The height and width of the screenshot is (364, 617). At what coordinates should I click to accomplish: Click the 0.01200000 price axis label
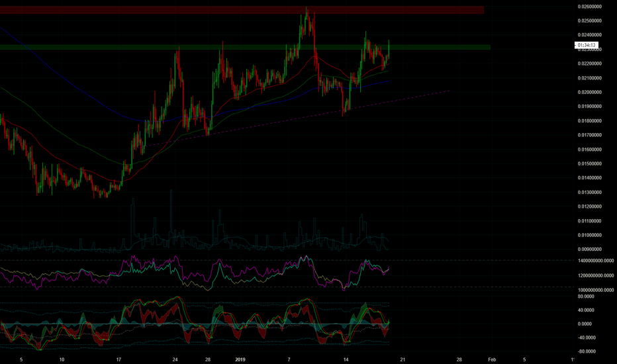(x=589, y=206)
